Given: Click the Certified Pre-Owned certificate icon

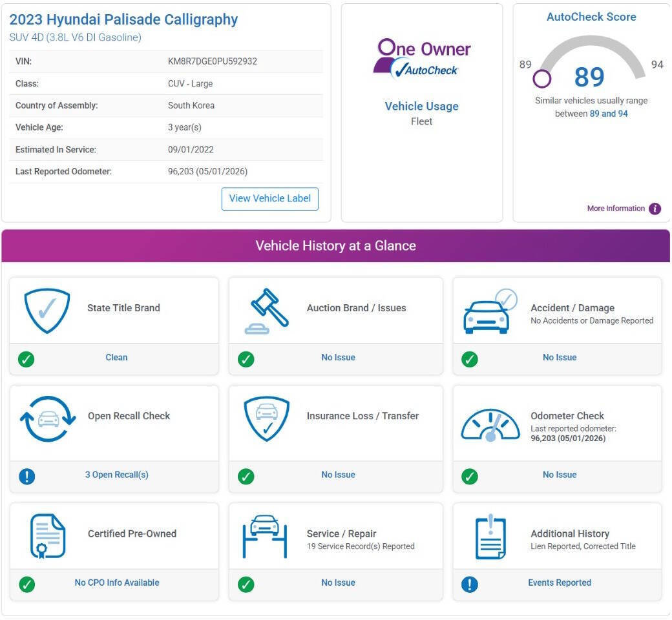Looking at the screenshot, I should pos(48,536).
